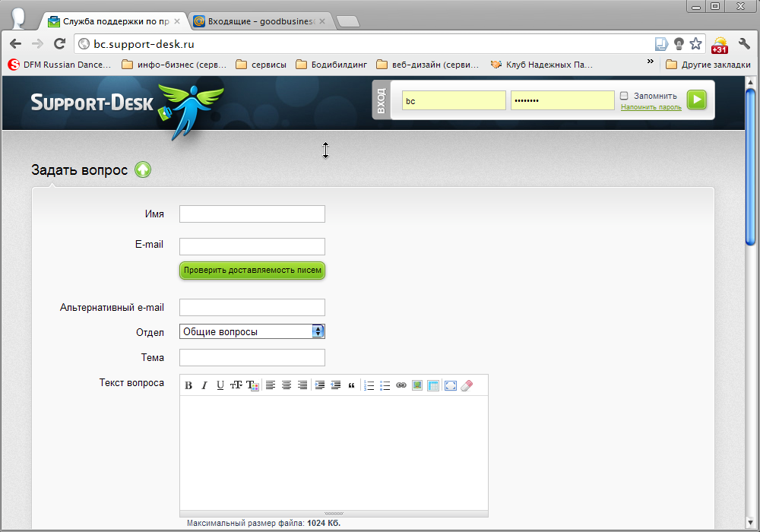Click the scrollbar up arrow
Viewport: 760px width, 532px height.
tap(750, 81)
